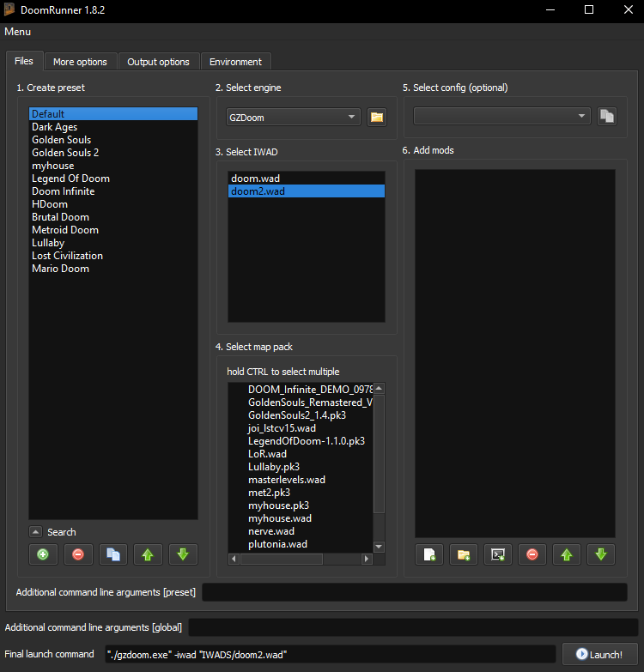Click map pack horizontal scrollbar right arrow

[367, 559]
